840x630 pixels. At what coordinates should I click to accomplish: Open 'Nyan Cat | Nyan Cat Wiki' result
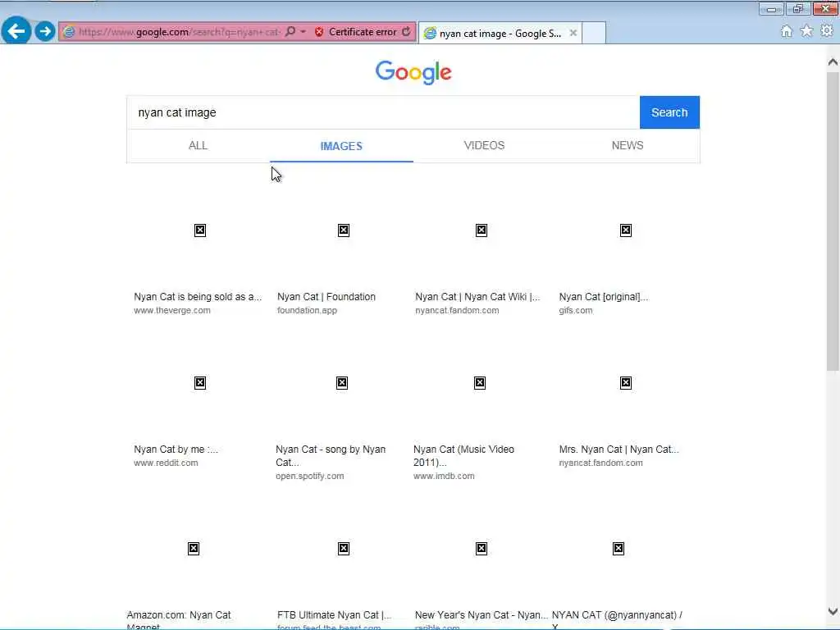(477, 297)
